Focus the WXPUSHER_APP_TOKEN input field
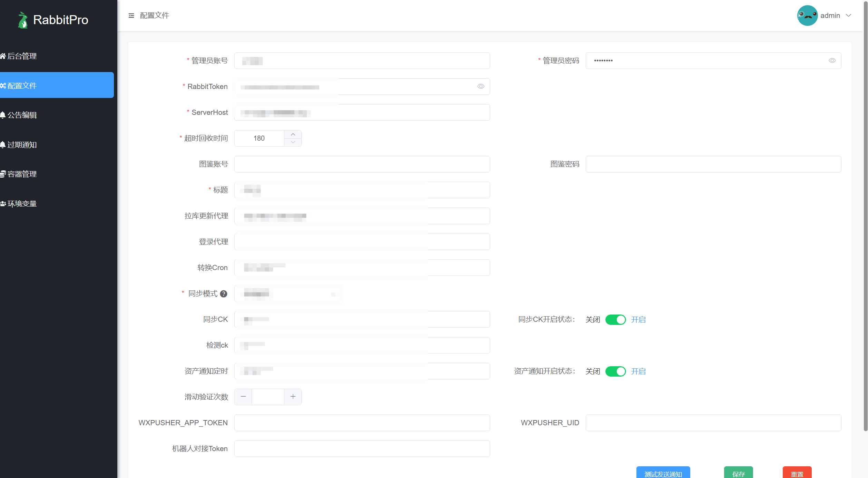This screenshot has height=478, width=868. point(362,423)
